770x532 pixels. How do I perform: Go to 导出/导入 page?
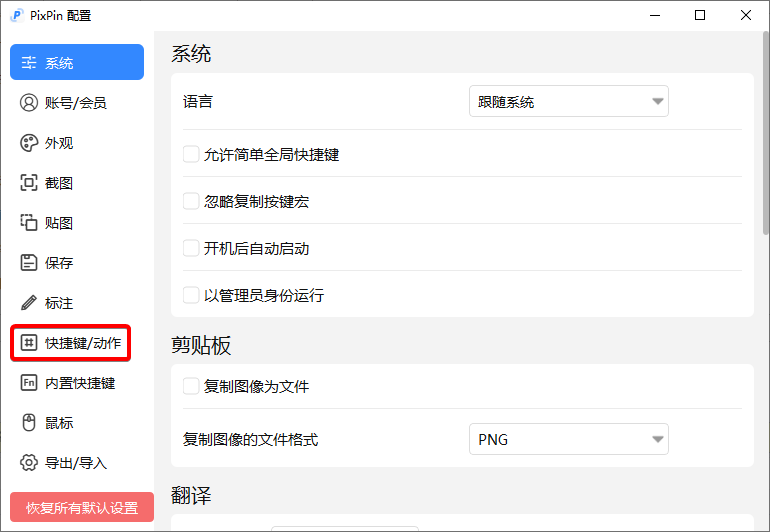pyautogui.click(x=77, y=463)
